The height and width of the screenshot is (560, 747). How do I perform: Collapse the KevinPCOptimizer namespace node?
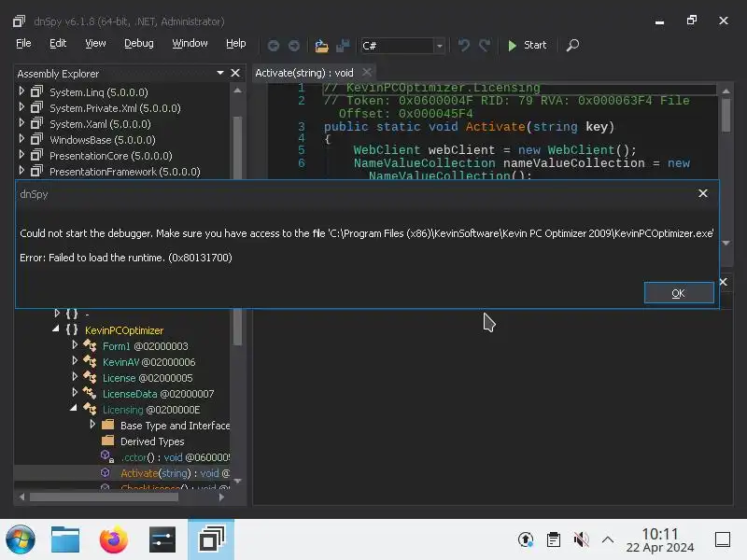(x=56, y=329)
